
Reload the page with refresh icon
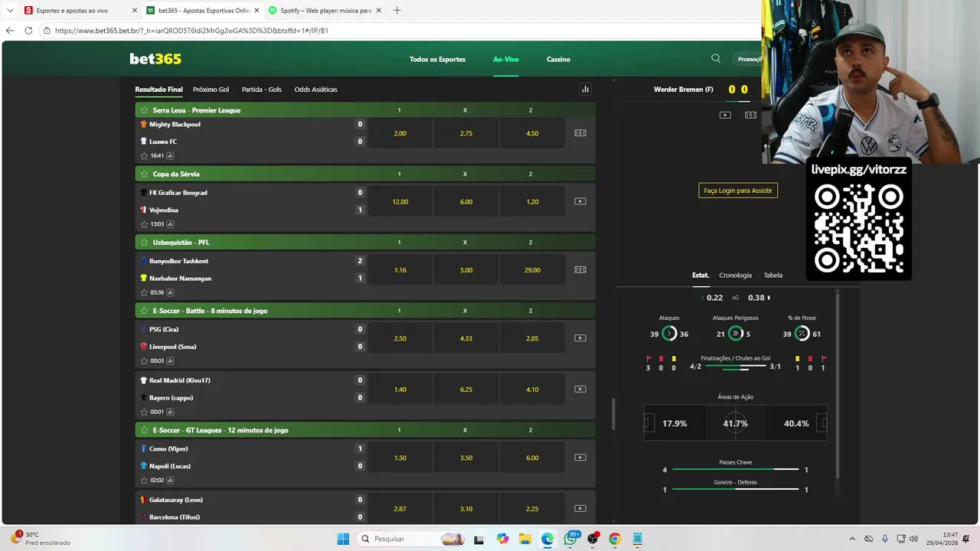(28, 31)
